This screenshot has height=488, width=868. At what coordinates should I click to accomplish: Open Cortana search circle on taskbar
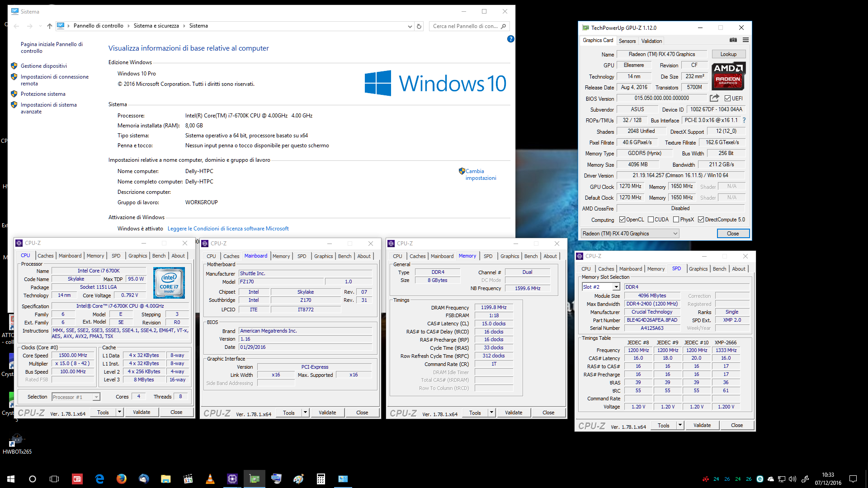pyautogui.click(x=33, y=479)
